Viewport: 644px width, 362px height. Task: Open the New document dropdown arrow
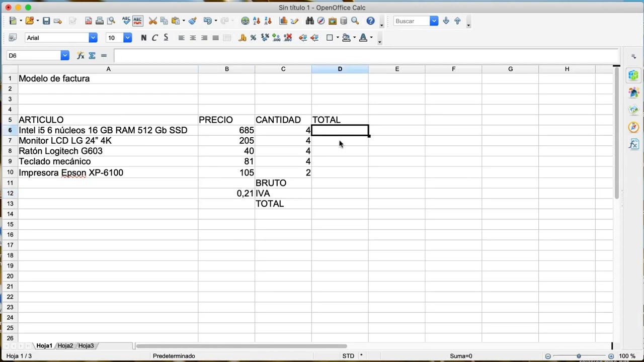click(x=21, y=21)
